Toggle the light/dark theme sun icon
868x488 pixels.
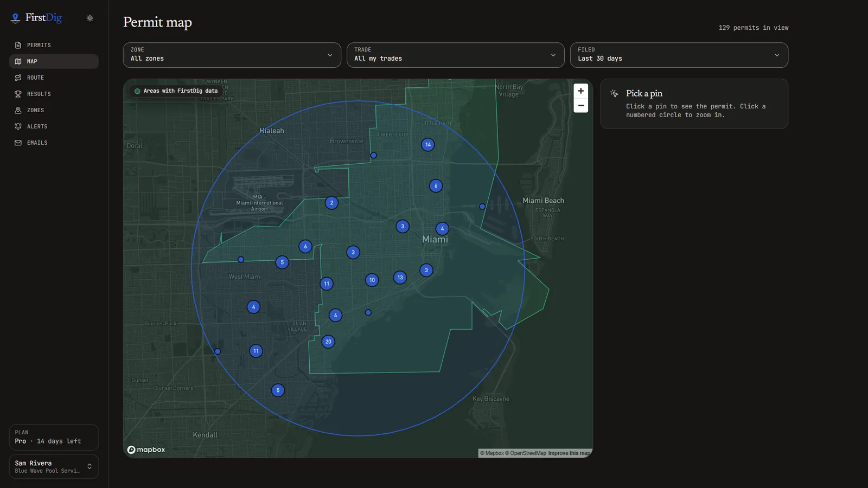90,18
